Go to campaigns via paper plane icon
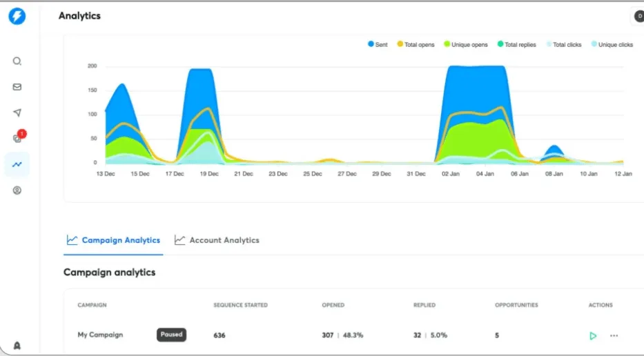This screenshot has height=356, width=644. 17,113
